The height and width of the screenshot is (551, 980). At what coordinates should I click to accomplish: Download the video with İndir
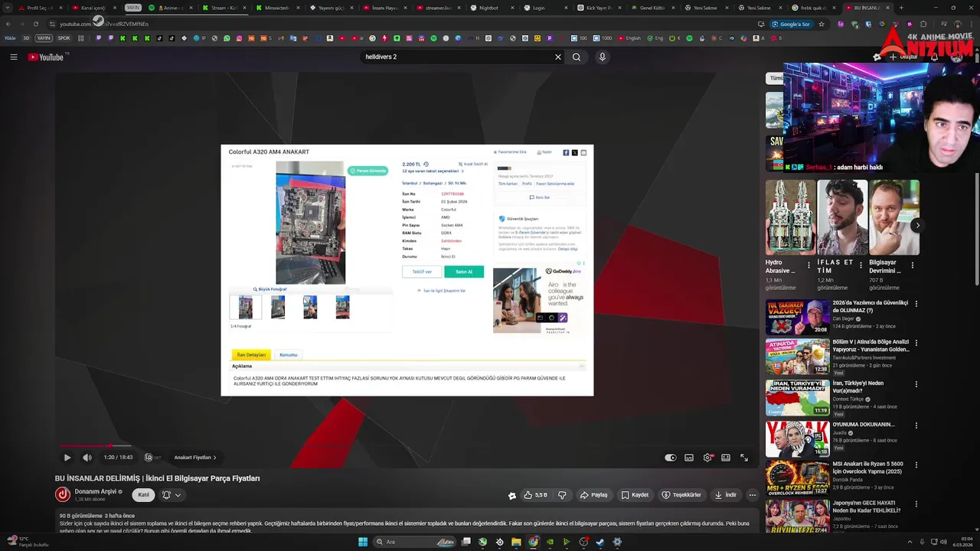click(x=725, y=495)
